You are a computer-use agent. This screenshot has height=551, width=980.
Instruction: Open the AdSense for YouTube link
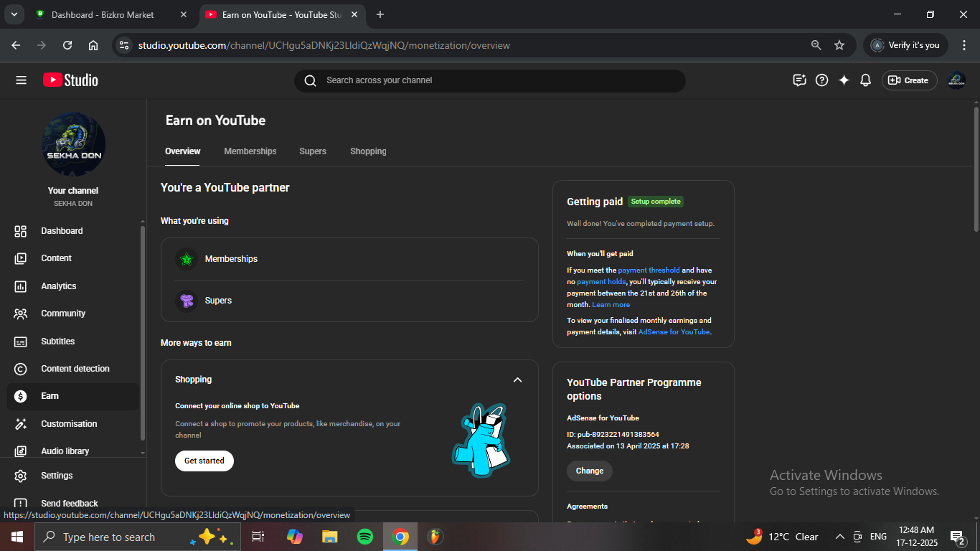tap(674, 332)
